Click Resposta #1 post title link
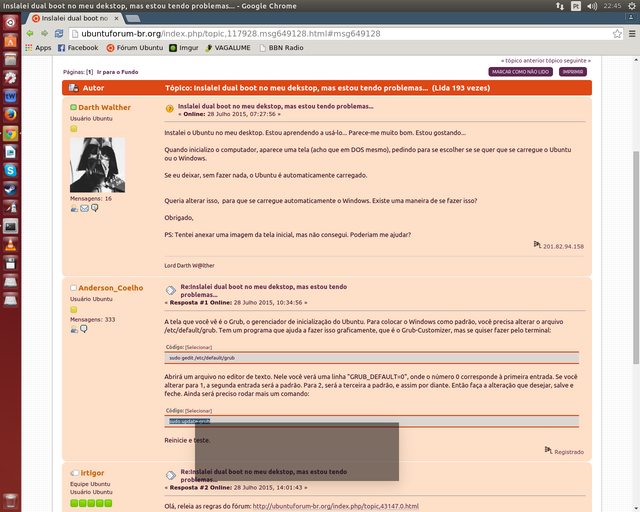 pos(264,291)
